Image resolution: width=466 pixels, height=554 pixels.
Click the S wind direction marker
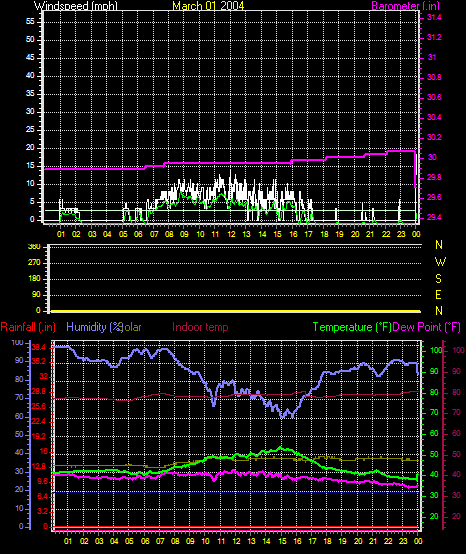point(438,279)
